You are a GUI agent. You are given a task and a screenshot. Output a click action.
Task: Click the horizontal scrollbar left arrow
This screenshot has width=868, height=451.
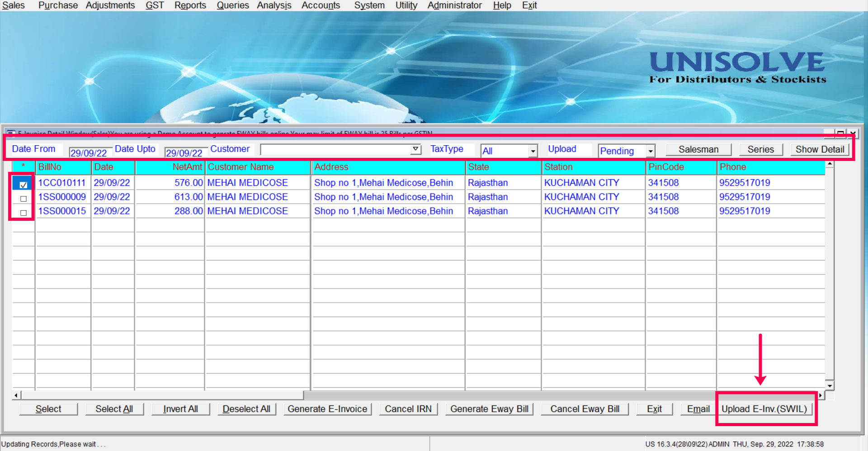click(x=16, y=395)
